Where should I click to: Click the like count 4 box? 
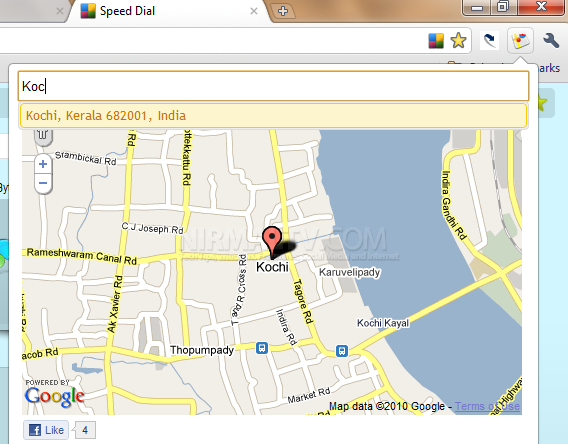pos(85,430)
